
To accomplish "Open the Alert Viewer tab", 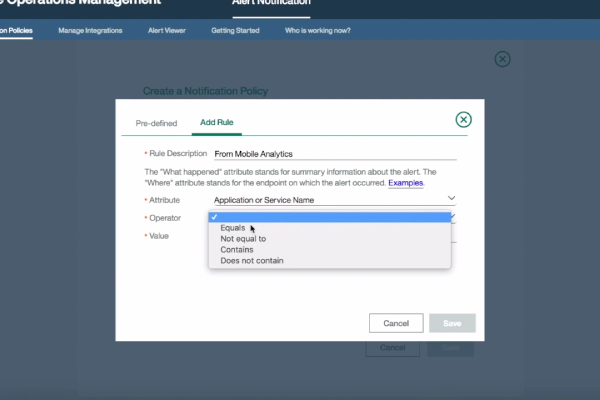I will (x=167, y=31).
